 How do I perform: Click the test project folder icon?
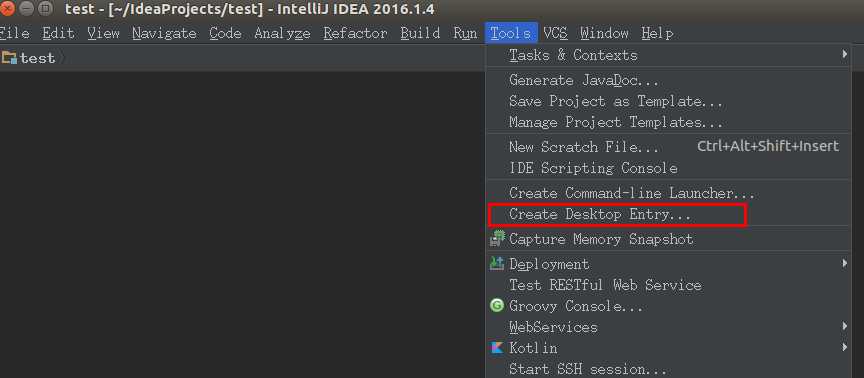(9, 58)
